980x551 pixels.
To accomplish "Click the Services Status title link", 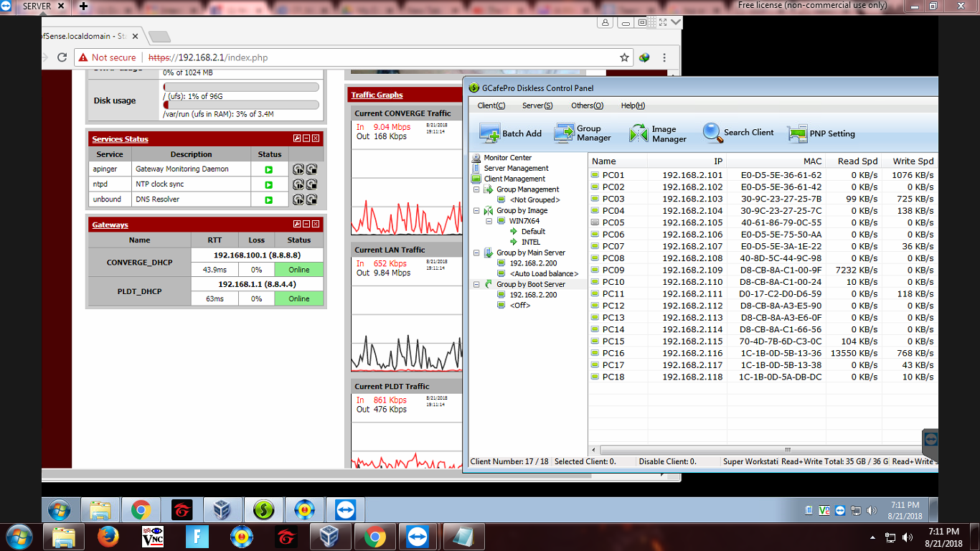I will pos(120,139).
